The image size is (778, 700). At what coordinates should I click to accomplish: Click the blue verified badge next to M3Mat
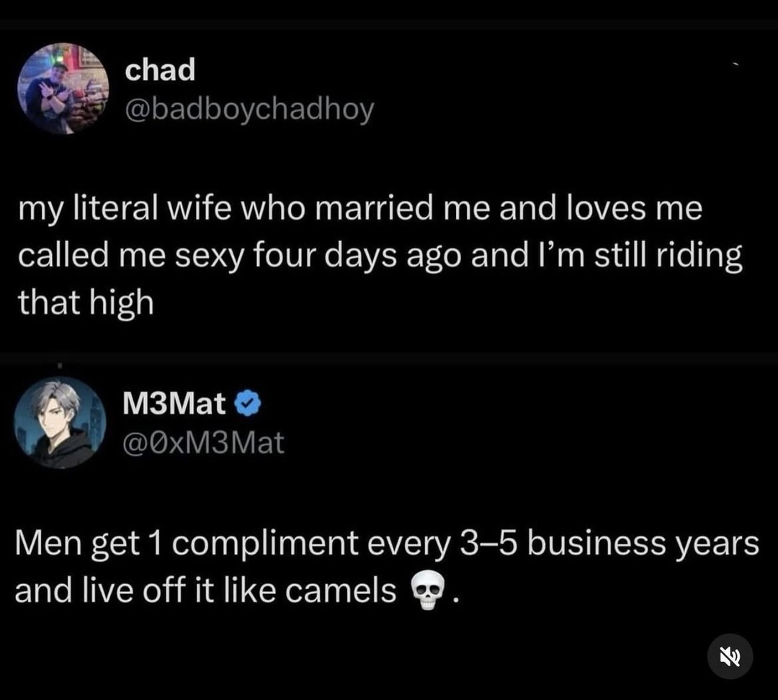(x=247, y=403)
